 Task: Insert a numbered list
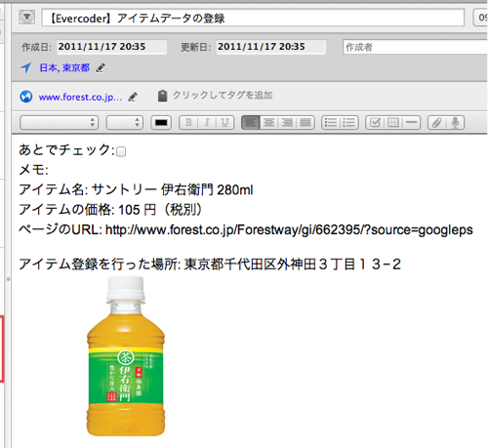point(349,123)
